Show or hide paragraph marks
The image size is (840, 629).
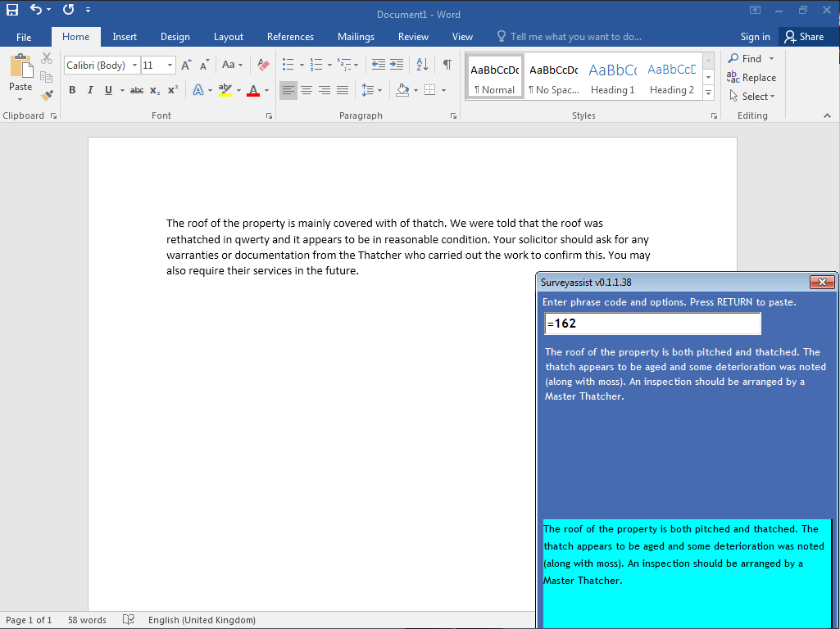point(447,65)
